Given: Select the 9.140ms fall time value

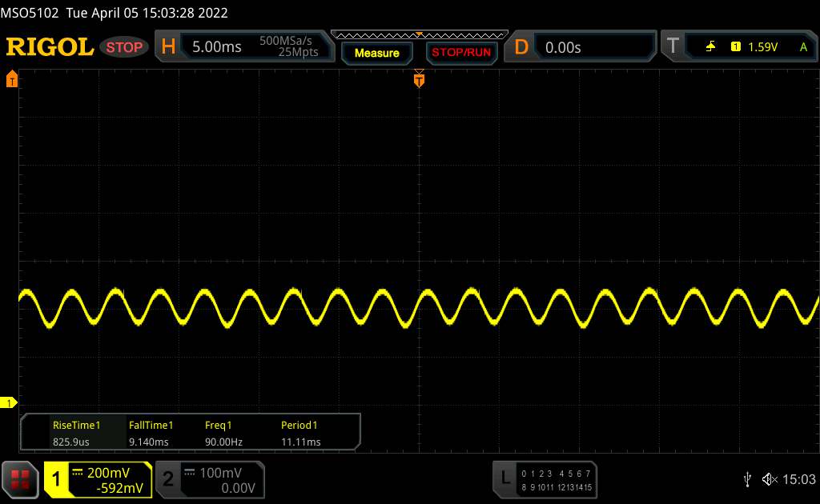Looking at the screenshot, I should [148, 442].
